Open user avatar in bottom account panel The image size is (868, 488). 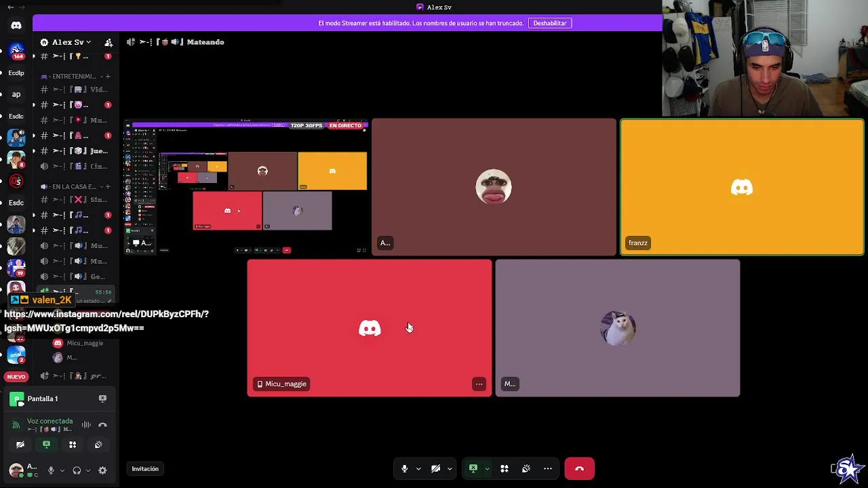[16, 470]
